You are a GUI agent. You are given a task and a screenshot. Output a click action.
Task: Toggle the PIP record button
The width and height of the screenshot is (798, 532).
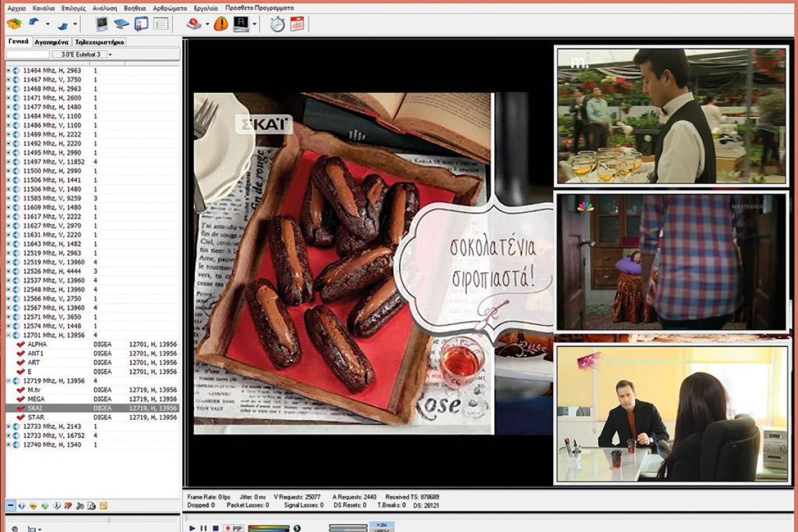coord(234,528)
